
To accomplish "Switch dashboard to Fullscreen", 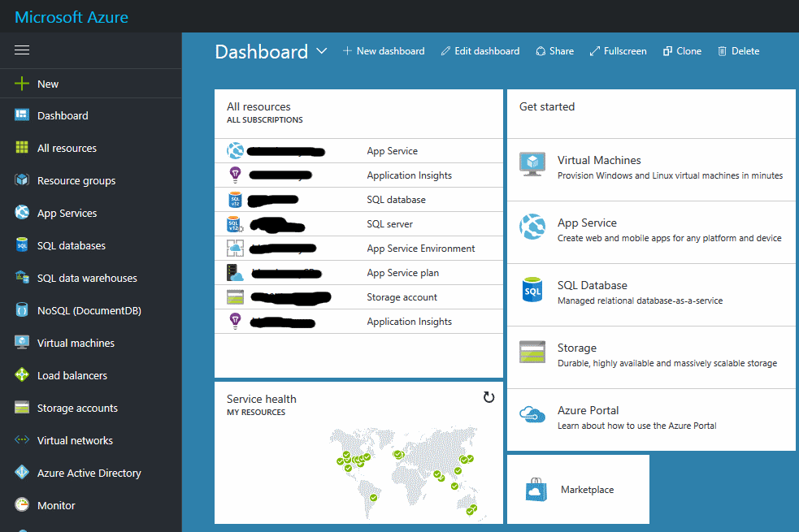I will 618,51.
